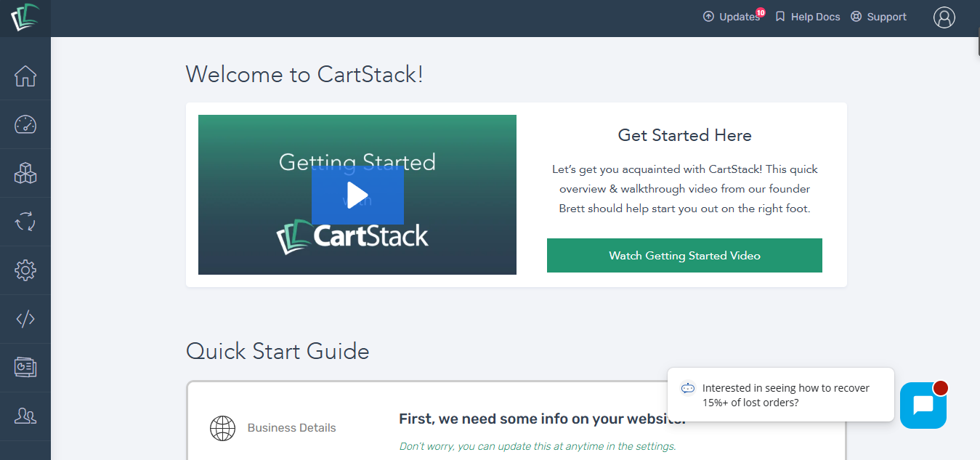Viewport: 980px width, 460px height.
Task: Open the Updates link
Action: pos(732,17)
